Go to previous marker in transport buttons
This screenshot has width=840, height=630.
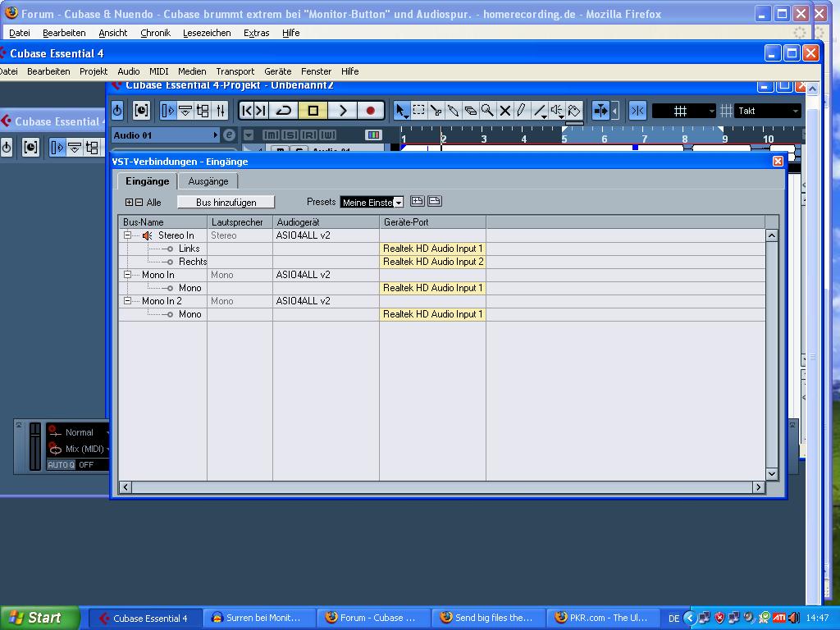point(246,111)
